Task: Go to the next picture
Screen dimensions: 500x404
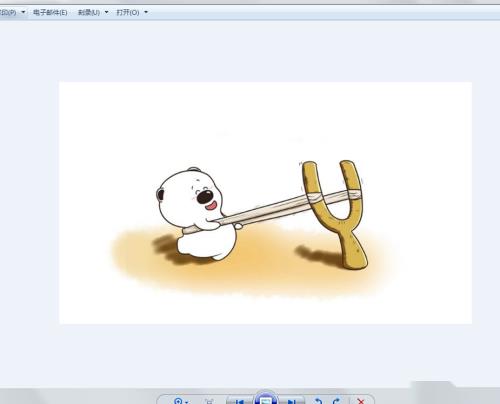Action: point(292,401)
